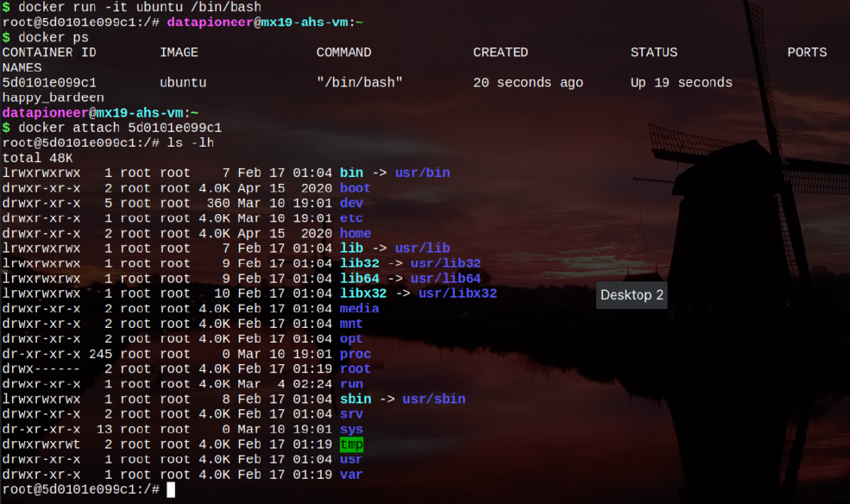Click the 'usr/lib64' symlink target

(x=445, y=279)
